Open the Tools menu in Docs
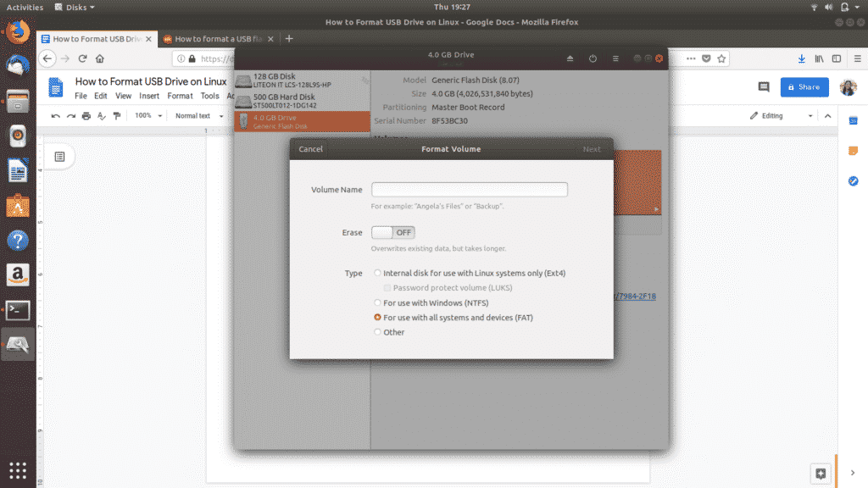Image resolution: width=868 pixels, height=488 pixels. pos(210,97)
